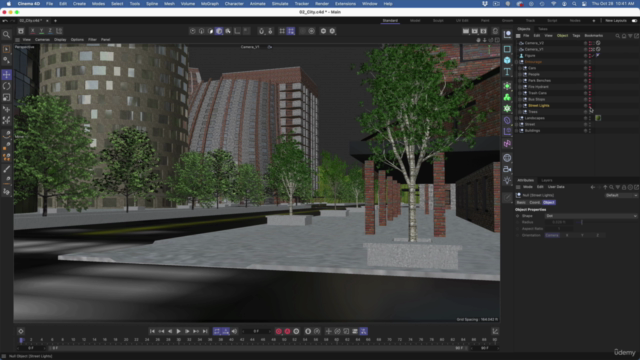Select the Scale tool in left toolbar

pyautogui.click(x=7, y=98)
